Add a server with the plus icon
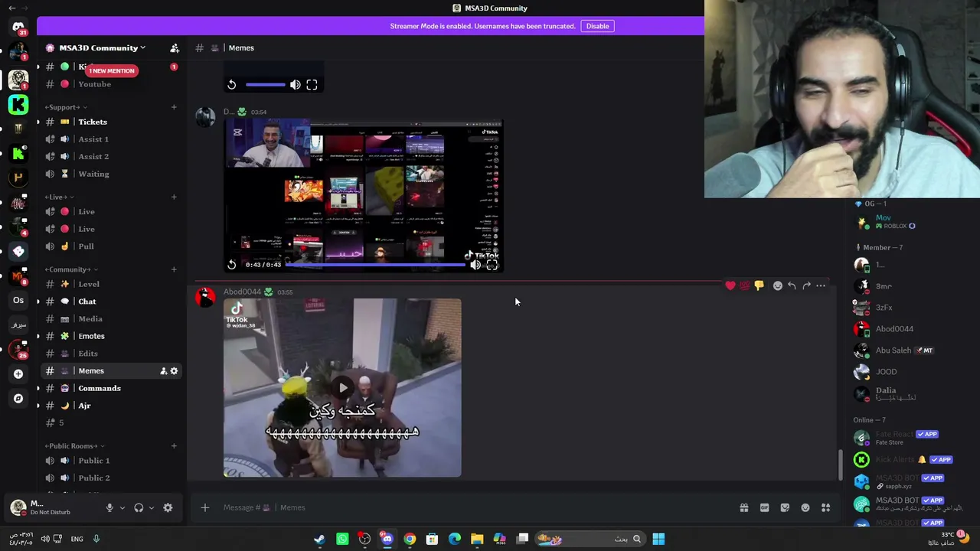The width and height of the screenshot is (980, 551). pyautogui.click(x=18, y=373)
